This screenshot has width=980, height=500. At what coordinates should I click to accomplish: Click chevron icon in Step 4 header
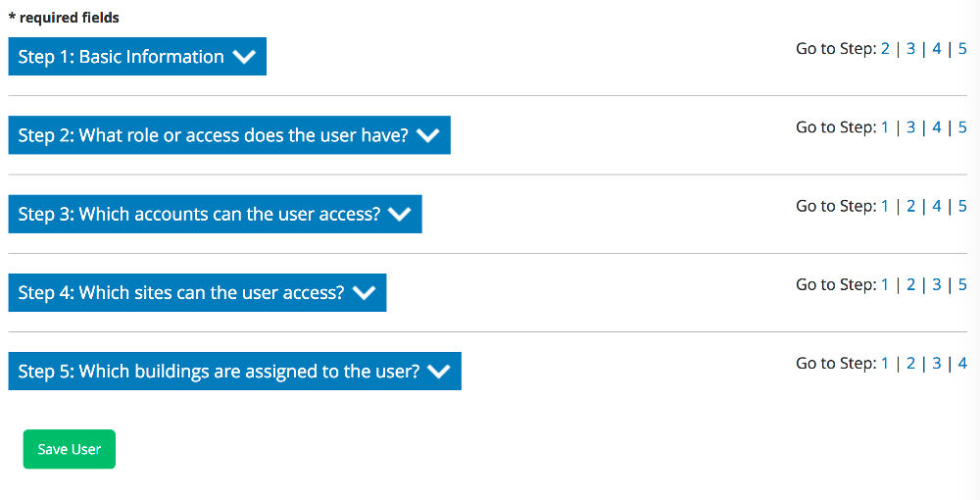(x=365, y=292)
